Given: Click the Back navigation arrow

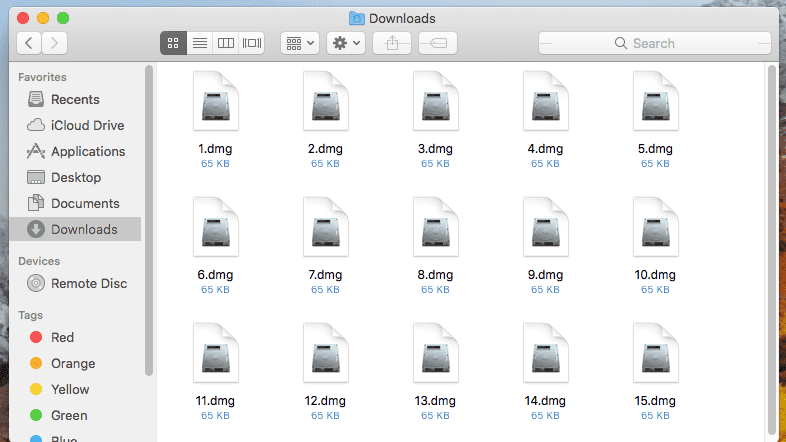Looking at the screenshot, I should click(30, 43).
